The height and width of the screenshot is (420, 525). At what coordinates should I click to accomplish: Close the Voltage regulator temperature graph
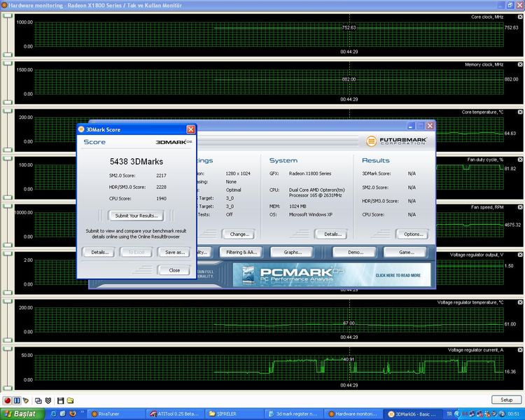point(520,302)
